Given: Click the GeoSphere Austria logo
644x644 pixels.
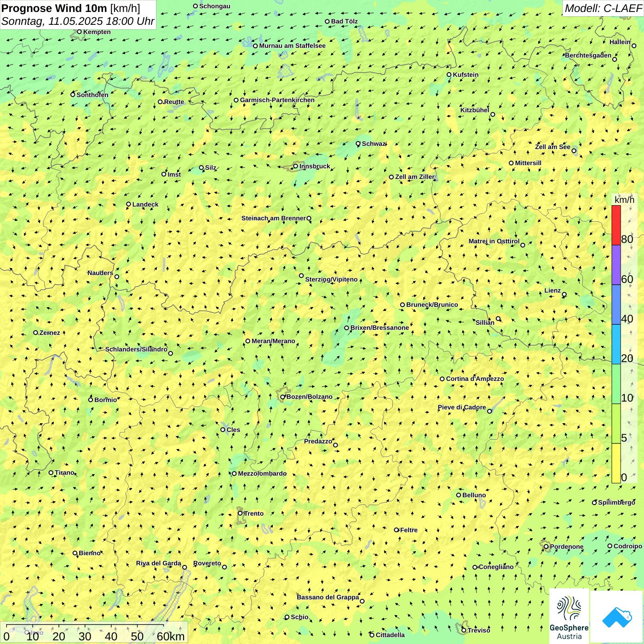Looking at the screenshot, I should (569, 616).
